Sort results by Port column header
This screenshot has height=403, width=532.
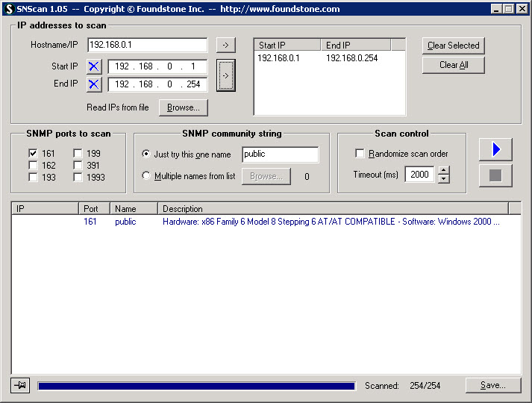pyautogui.click(x=94, y=209)
